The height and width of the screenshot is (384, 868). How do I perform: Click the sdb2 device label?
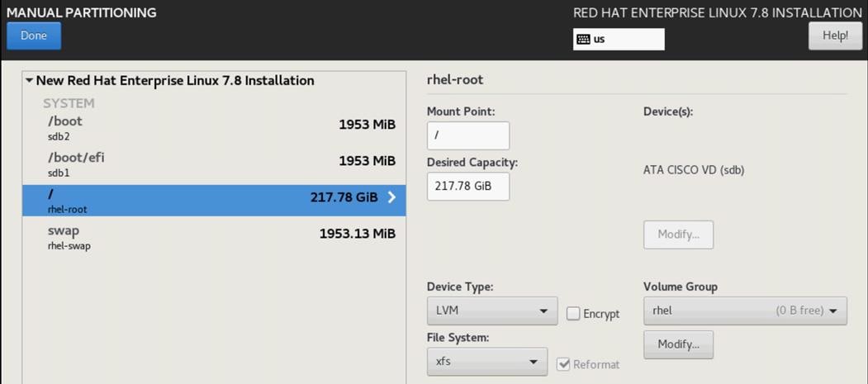pyautogui.click(x=59, y=136)
